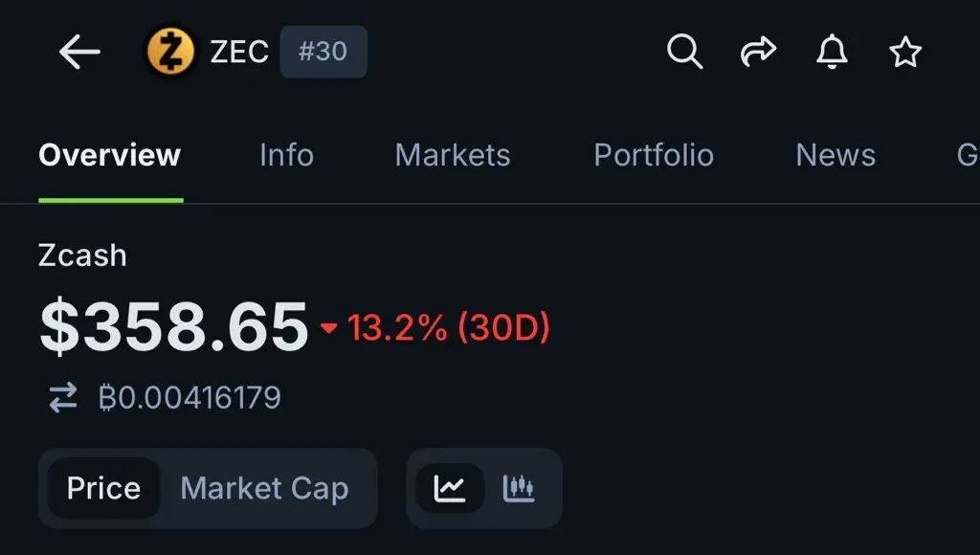Add ZEC to favorites with star

(904, 52)
